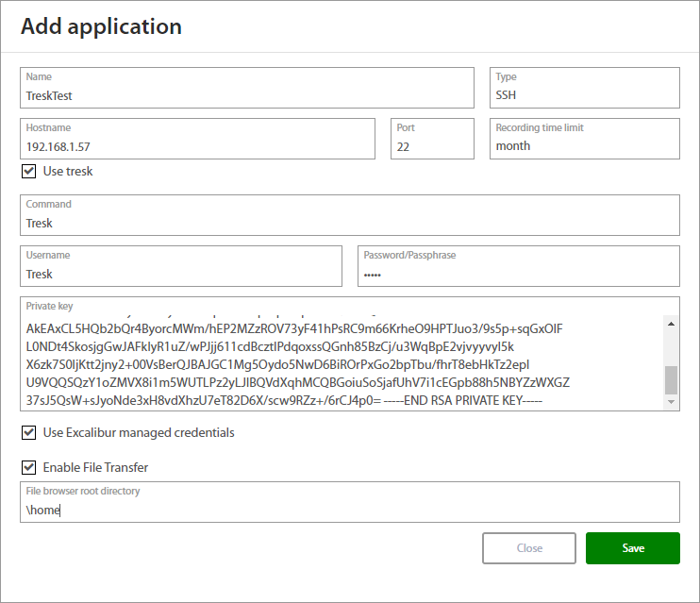Viewport: 700px width, 603px height.
Task: Focus the Username input field
Action: (x=181, y=274)
